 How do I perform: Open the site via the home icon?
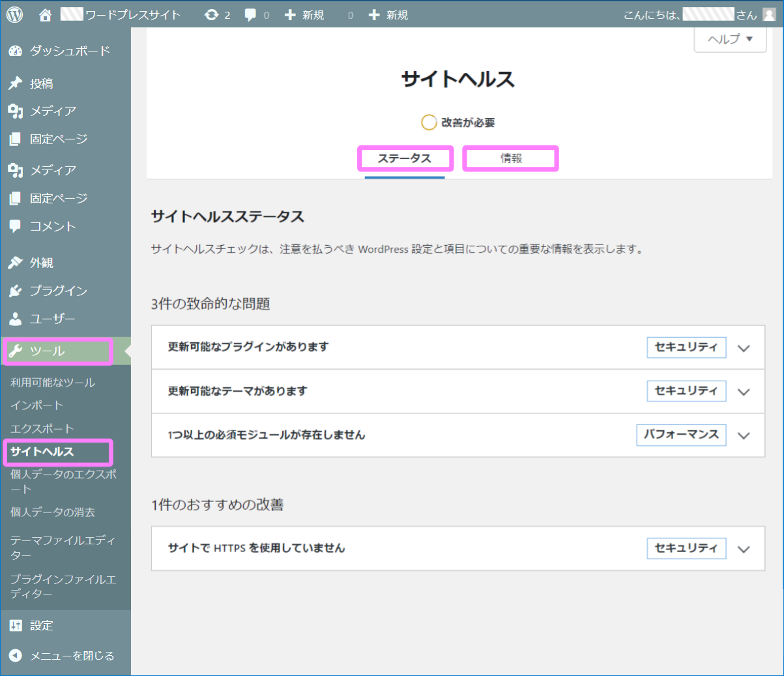(44, 14)
